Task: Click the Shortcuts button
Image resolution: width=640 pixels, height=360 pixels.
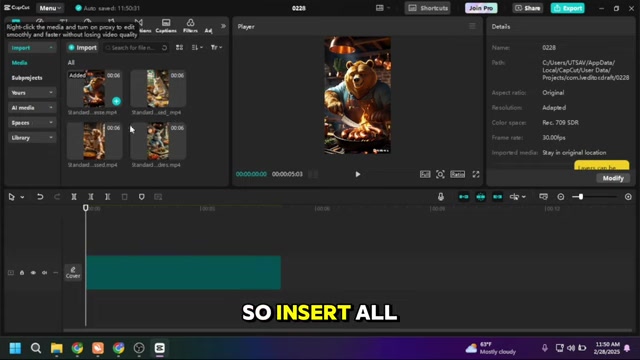Action: click(428, 8)
